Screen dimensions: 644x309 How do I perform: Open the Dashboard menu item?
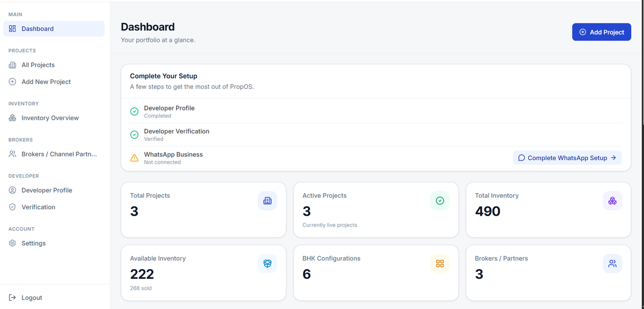pyautogui.click(x=54, y=29)
